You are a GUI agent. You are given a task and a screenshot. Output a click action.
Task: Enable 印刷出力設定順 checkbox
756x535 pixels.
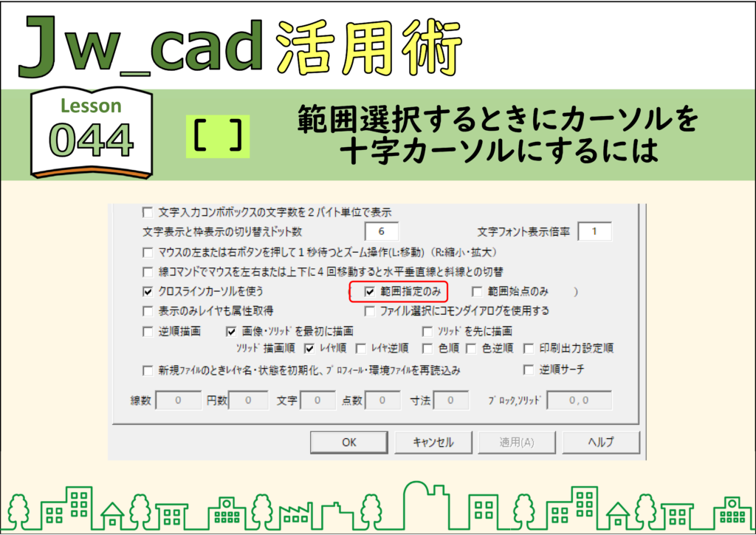(529, 348)
